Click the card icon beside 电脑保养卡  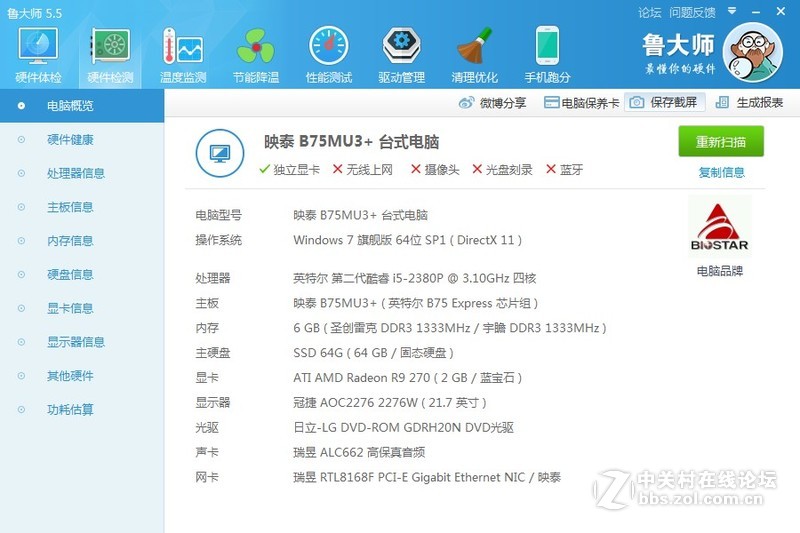pos(551,103)
